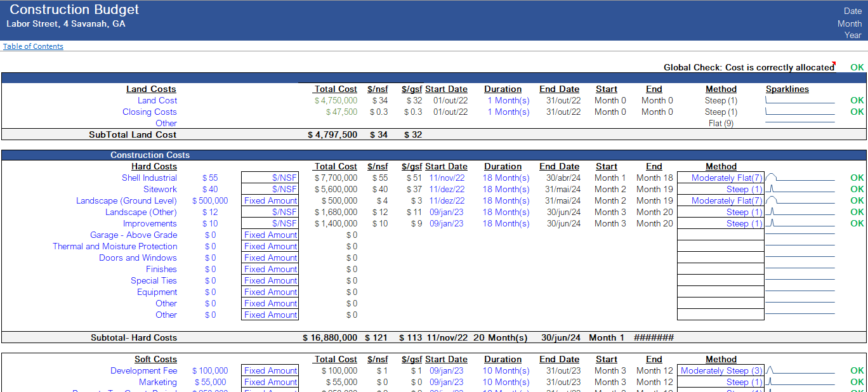Open Development Fee Fixed Amount dropdown
The height and width of the screenshot is (392, 868).
pos(270,371)
